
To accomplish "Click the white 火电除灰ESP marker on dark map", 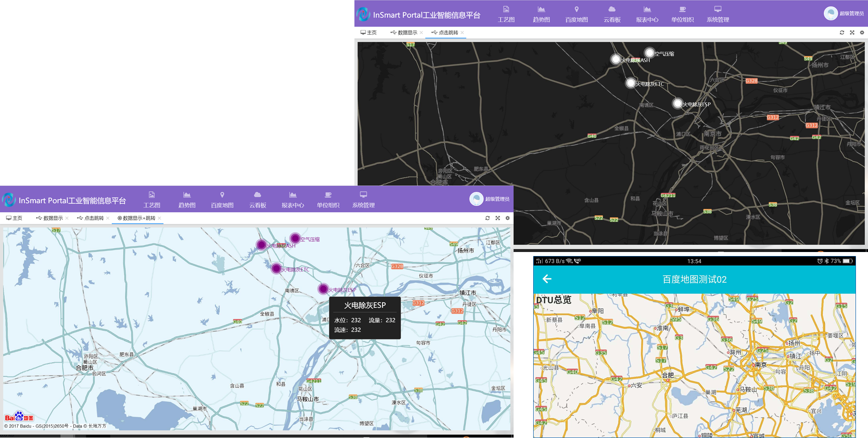I will pyautogui.click(x=678, y=103).
